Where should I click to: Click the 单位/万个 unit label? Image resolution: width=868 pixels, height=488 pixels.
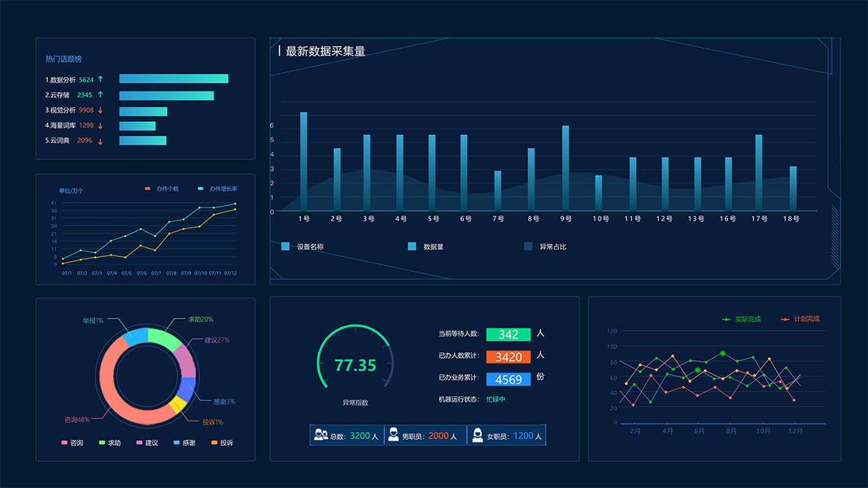click(71, 191)
